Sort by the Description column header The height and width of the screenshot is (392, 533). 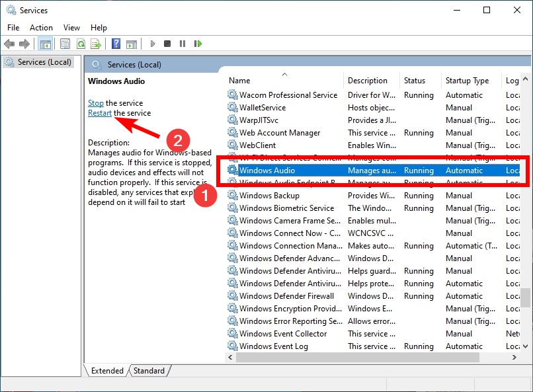(x=372, y=81)
